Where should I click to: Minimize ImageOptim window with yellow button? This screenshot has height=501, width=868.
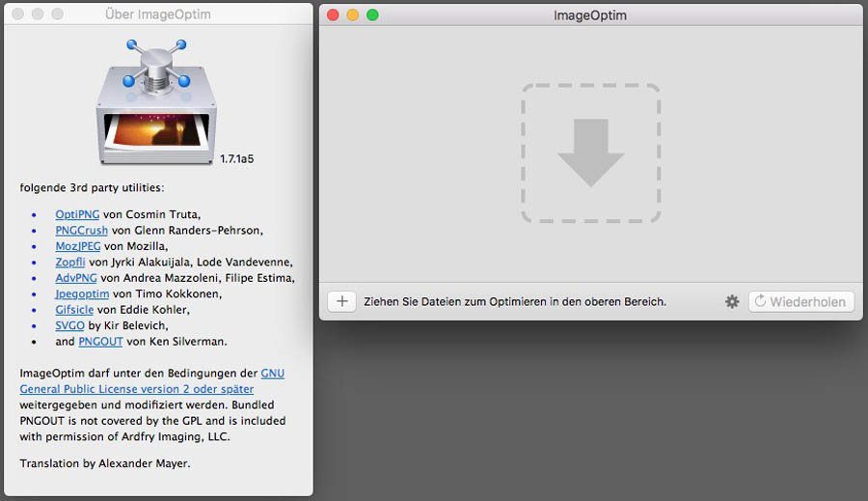(x=353, y=15)
